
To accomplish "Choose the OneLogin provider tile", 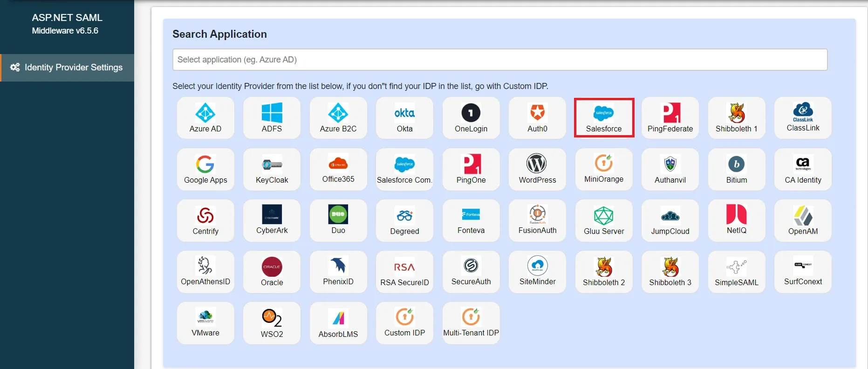I will coord(471,118).
